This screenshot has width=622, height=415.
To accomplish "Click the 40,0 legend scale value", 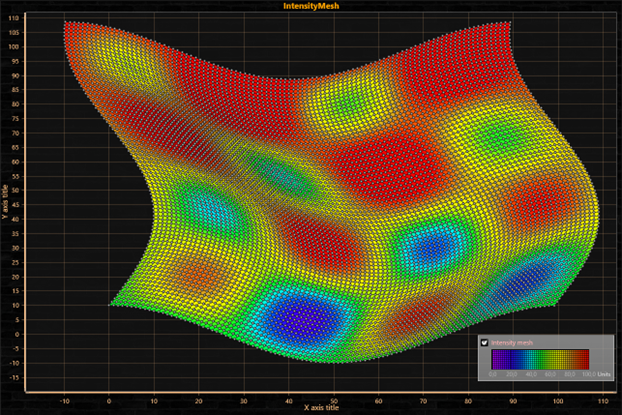I will tap(531, 374).
